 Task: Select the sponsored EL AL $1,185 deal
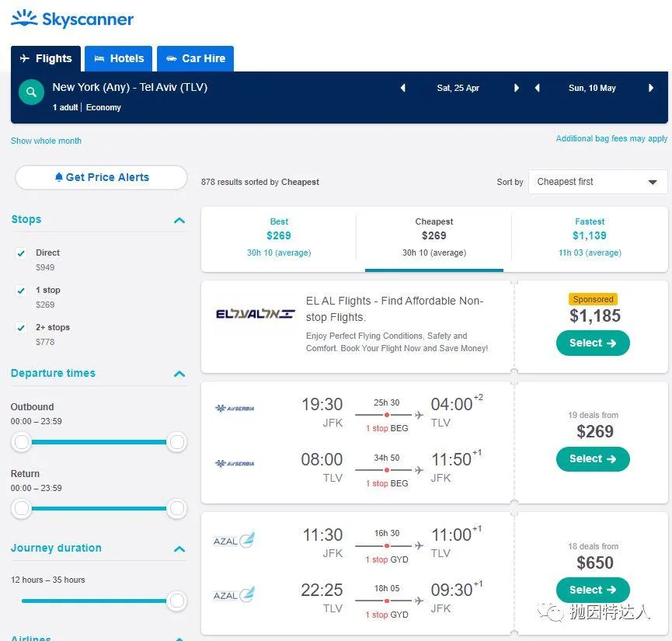click(593, 343)
